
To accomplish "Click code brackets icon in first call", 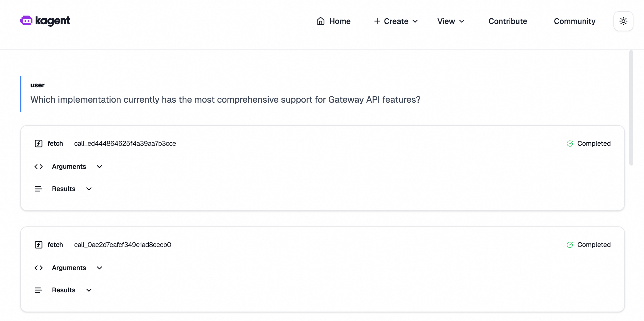I will click(39, 167).
